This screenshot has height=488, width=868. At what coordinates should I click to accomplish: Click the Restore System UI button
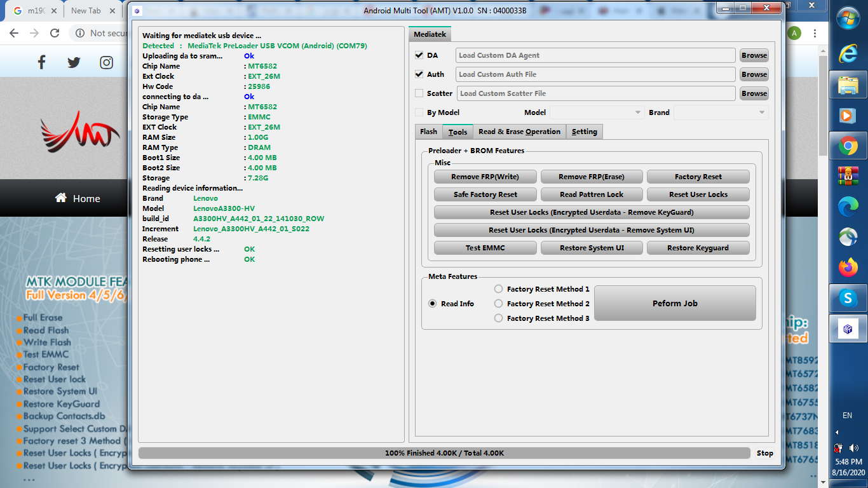pyautogui.click(x=592, y=248)
